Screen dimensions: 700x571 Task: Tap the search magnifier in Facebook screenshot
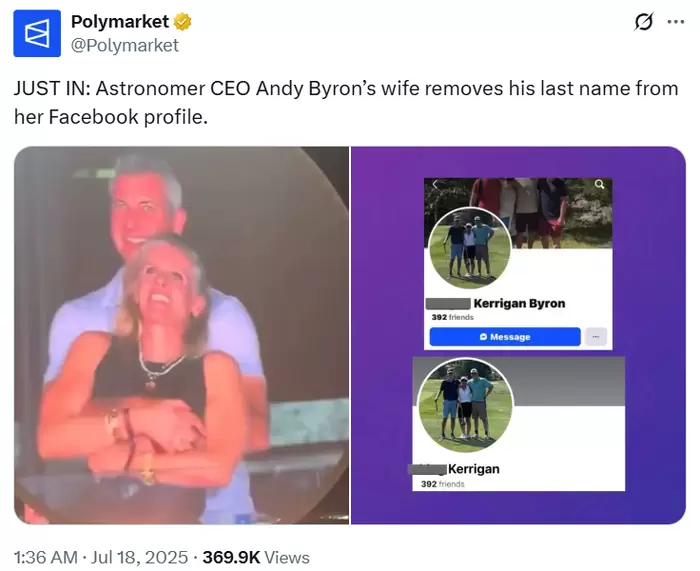[x=600, y=184]
